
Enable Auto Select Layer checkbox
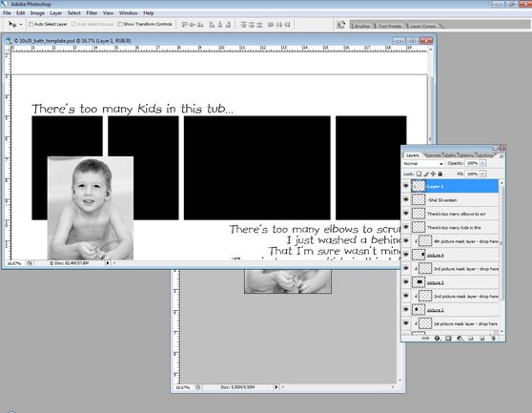point(31,24)
